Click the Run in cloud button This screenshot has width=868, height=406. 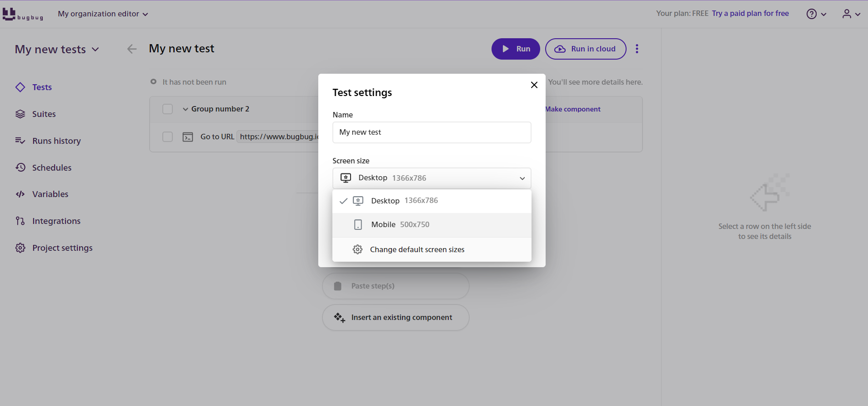tap(586, 49)
